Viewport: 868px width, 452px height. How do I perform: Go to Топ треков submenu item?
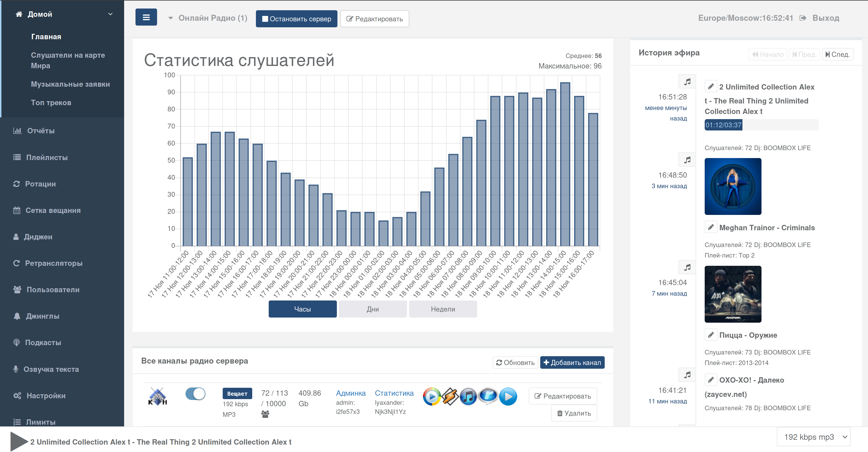point(51,103)
